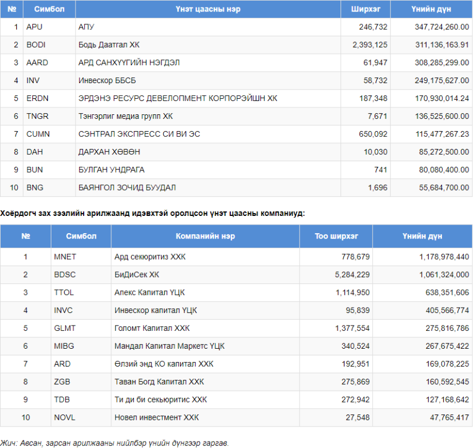Click quantity value 246,732
The width and height of the screenshot is (476, 448).
373,27
